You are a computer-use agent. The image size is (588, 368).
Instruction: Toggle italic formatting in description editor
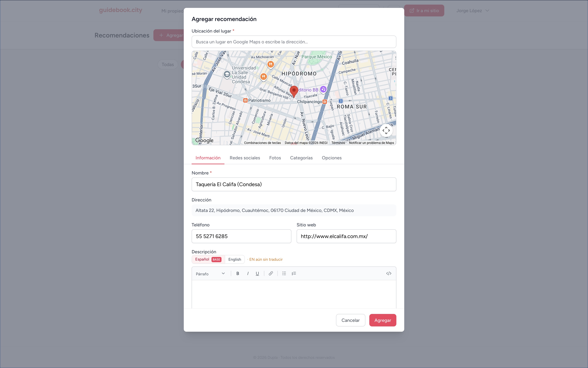[248, 274]
